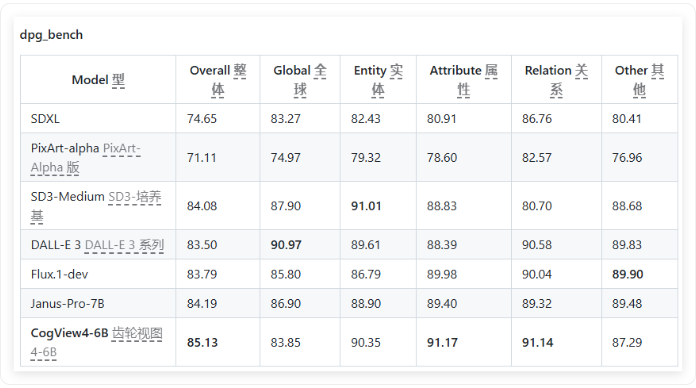
Task: Click CogView4-6B bold relation score 91.14
Action: coord(538,343)
